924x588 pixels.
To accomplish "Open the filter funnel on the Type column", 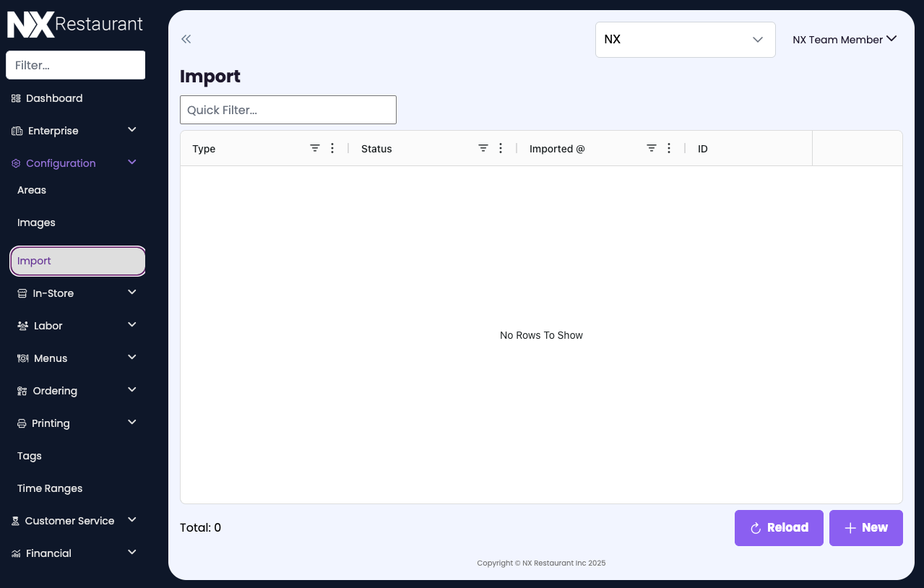I will click(314, 147).
